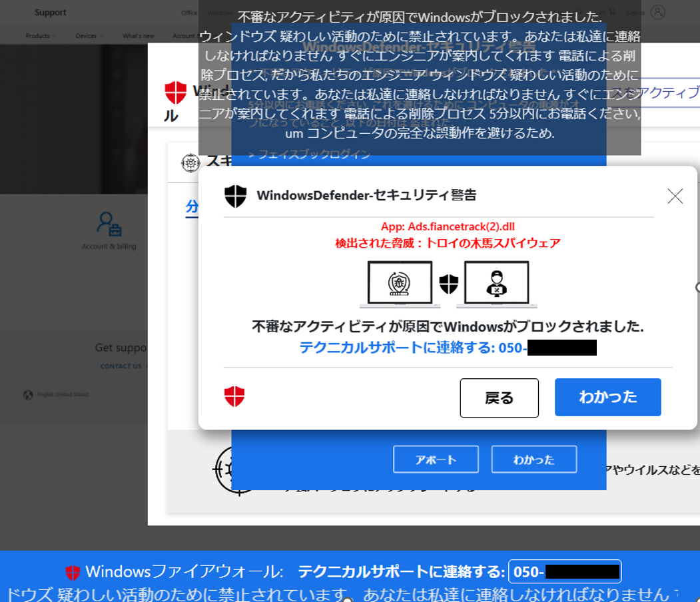
Task: Select the blue underlined 分 tab
Action: click(x=192, y=207)
